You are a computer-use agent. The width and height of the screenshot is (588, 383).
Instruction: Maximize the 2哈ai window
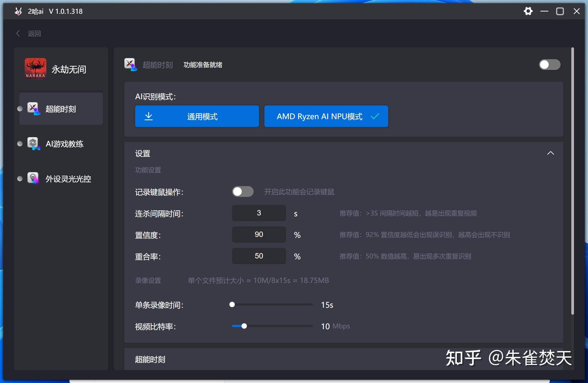coord(560,11)
